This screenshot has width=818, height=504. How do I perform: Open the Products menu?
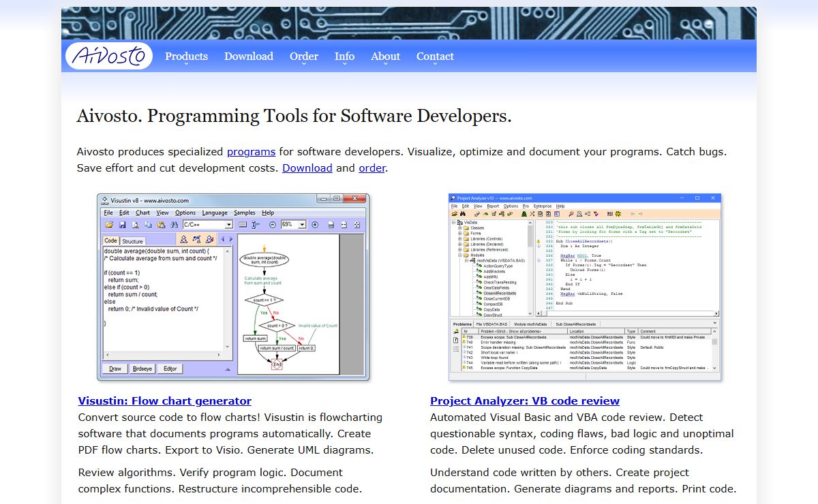[186, 57]
